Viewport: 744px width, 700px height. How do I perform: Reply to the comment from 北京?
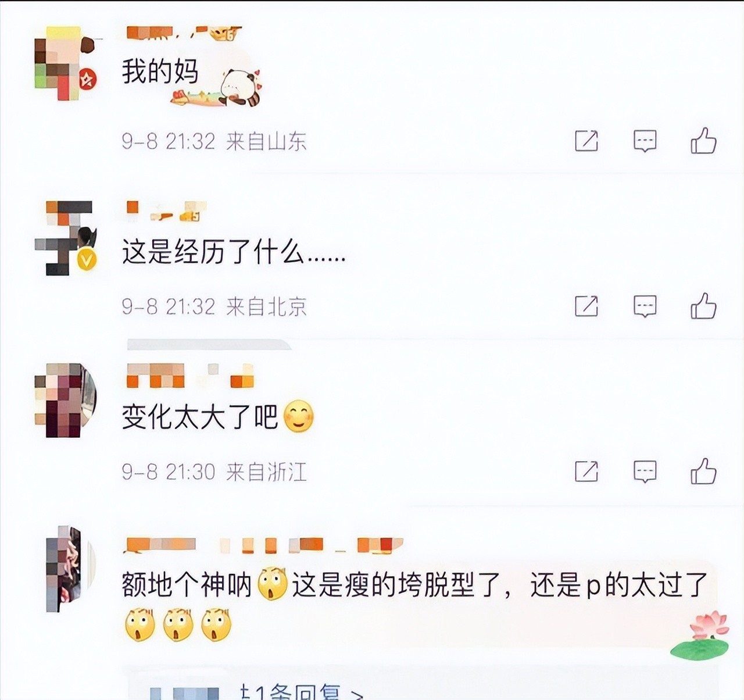(x=645, y=306)
